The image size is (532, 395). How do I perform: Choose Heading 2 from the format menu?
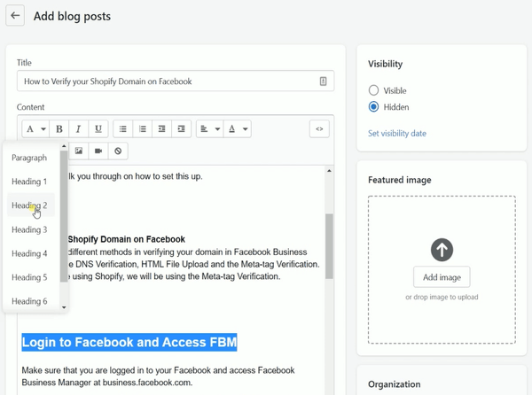click(31, 205)
